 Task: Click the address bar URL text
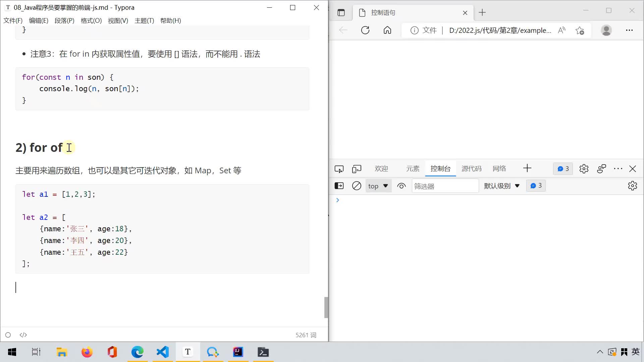coord(500,31)
